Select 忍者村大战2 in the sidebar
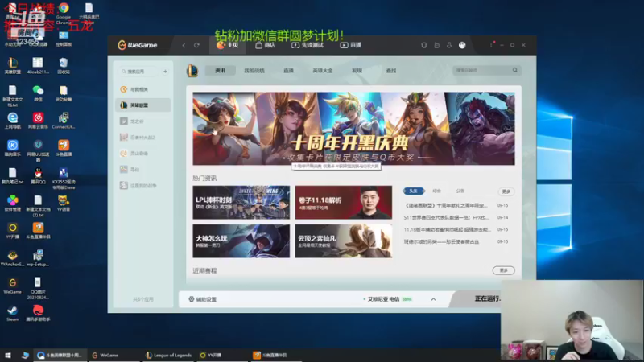 pyautogui.click(x=143, y=138)
